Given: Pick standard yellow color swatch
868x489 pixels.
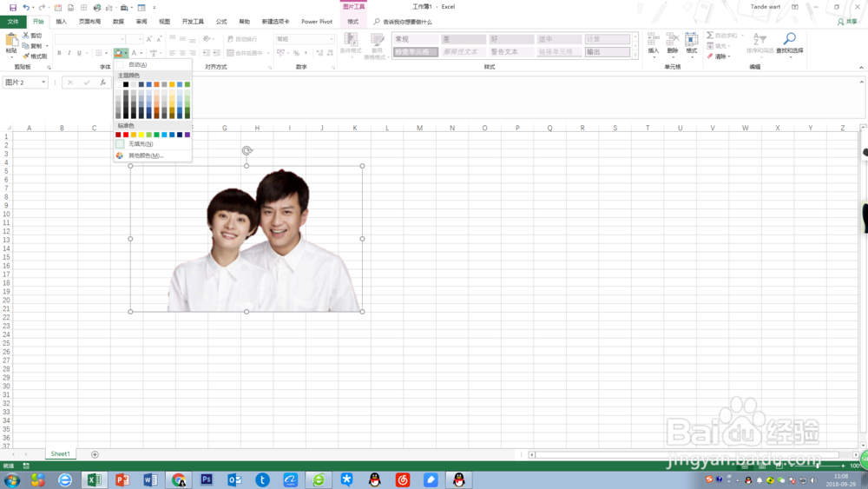Looking at the screenshot, I should [x=141, y=135].
